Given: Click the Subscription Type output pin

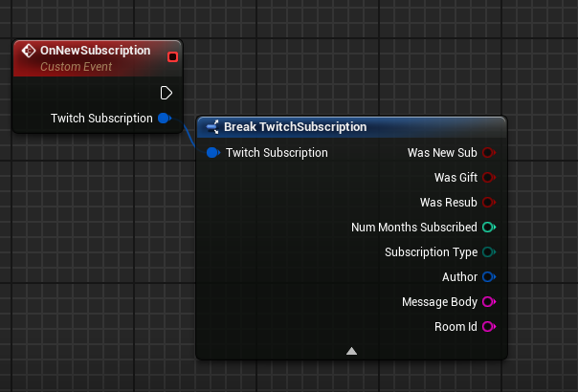Looking at the screenshot, I should click(x=488, y=252).
